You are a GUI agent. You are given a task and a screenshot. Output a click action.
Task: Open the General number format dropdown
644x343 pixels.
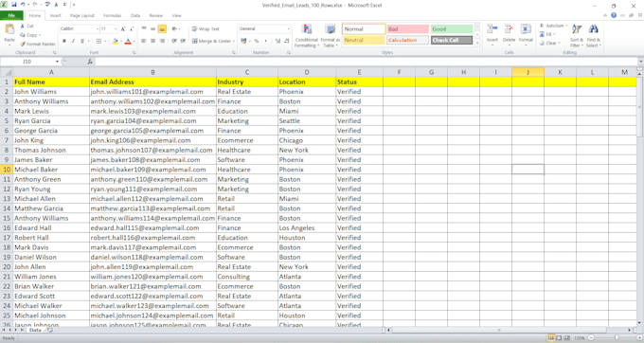click(288, 28)
